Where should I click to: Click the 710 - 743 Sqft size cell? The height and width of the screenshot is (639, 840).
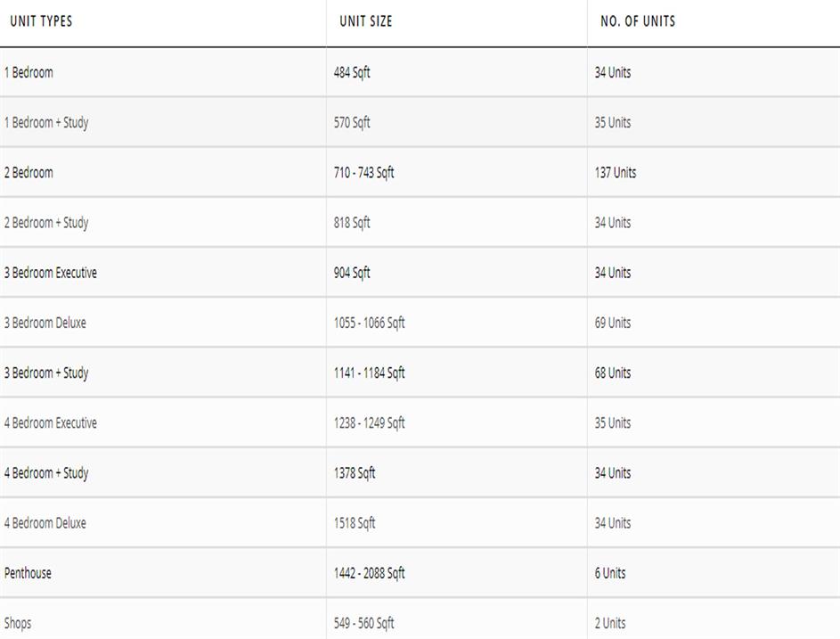[x=363, y=173]
